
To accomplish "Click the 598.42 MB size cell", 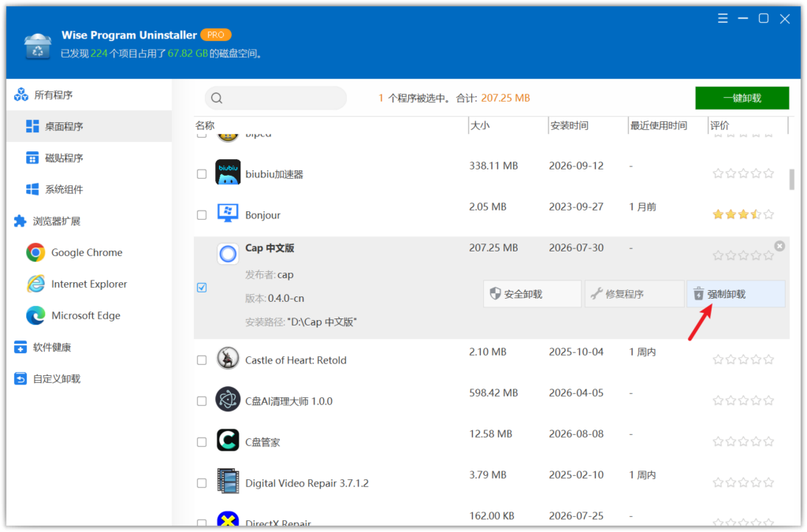I will point(493,393).
